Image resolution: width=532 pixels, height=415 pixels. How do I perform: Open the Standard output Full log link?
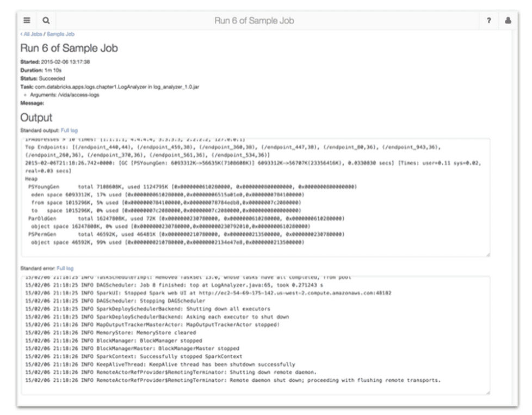point(69,131)
